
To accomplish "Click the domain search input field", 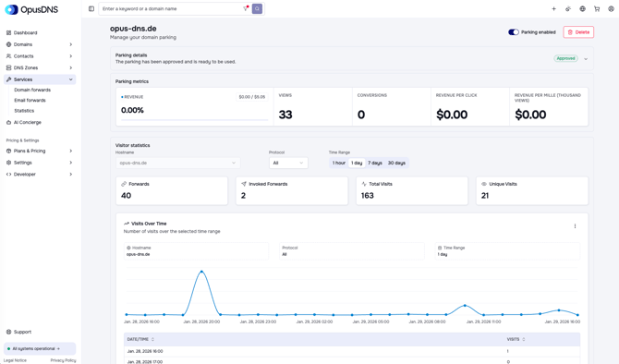I will point(172,8).
